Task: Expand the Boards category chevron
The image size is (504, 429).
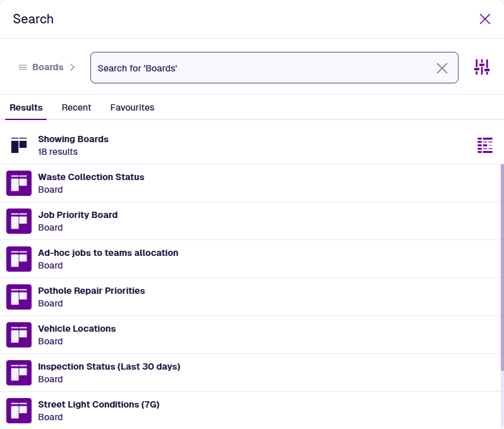Action: [73, 67]
